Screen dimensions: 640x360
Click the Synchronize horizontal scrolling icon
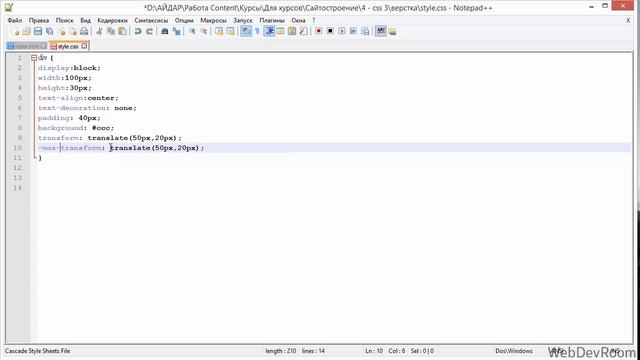point(230,31)
